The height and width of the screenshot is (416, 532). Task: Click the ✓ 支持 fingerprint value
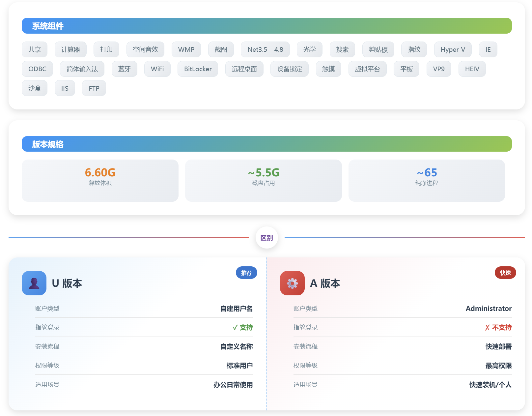(243, 327)
